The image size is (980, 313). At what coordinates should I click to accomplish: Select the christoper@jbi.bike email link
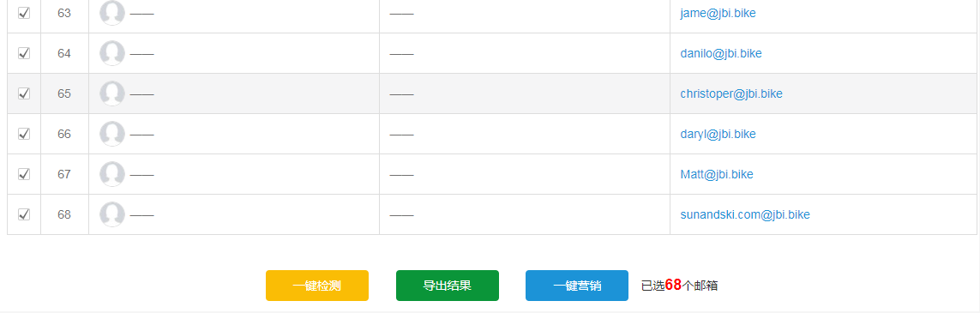point(731,93)
